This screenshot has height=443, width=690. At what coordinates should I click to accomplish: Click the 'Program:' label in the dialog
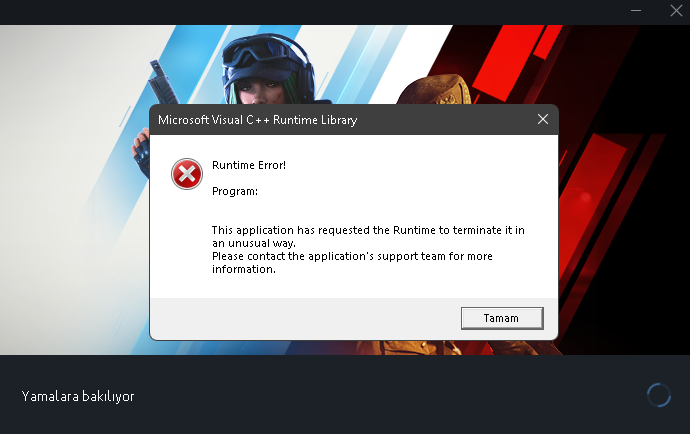(235, 191)
